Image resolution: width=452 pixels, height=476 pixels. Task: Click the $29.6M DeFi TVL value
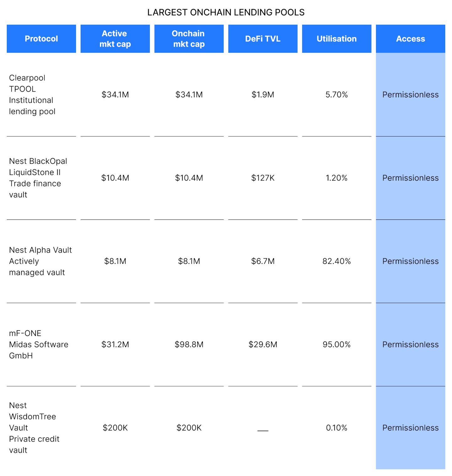(x=263, y=344)
